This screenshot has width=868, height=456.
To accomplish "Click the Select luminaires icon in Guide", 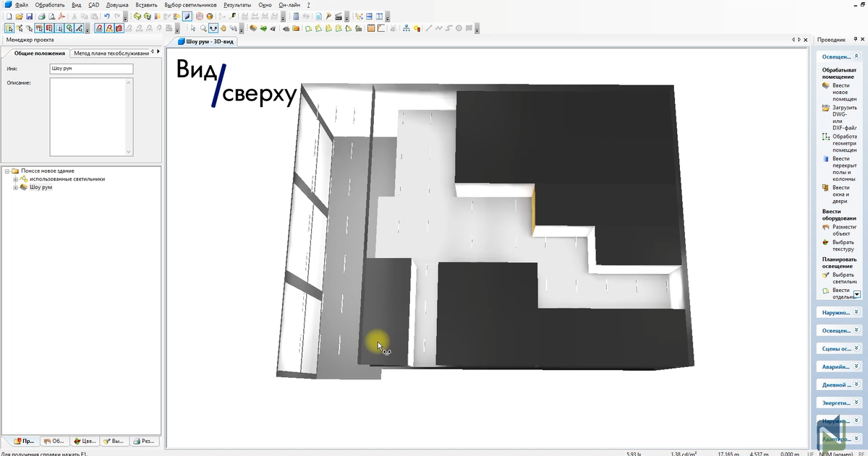I will click(x=825, y=275).
